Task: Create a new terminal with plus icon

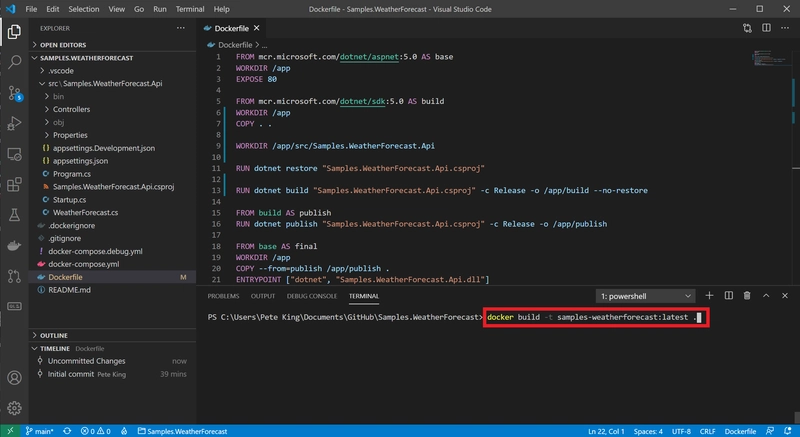Action: click(x=709, y=296)
